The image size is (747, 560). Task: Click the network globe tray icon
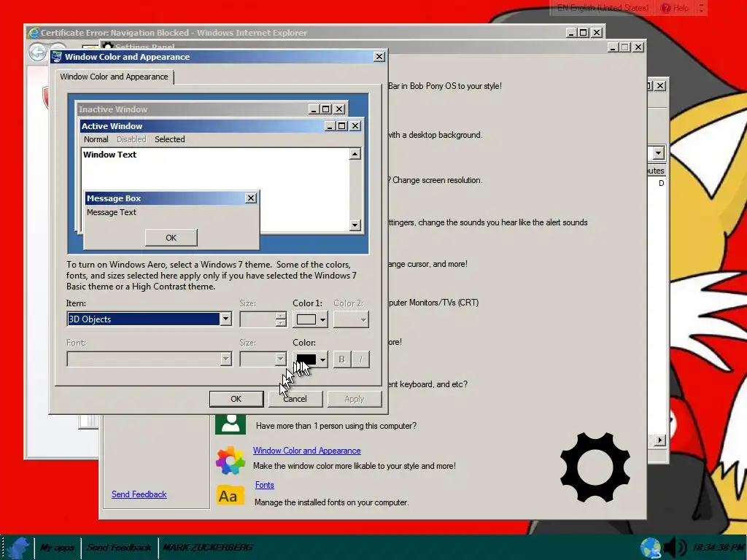[x=651, y=548]
